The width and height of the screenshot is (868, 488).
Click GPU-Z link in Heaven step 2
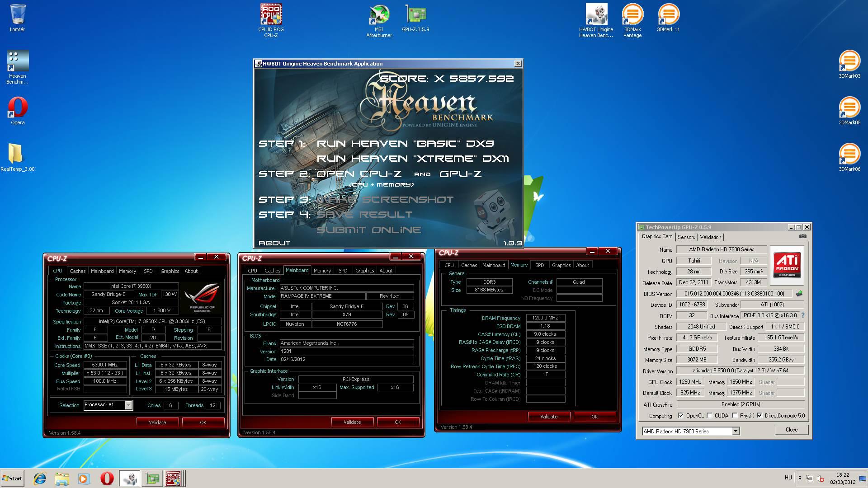coord(460,174)
